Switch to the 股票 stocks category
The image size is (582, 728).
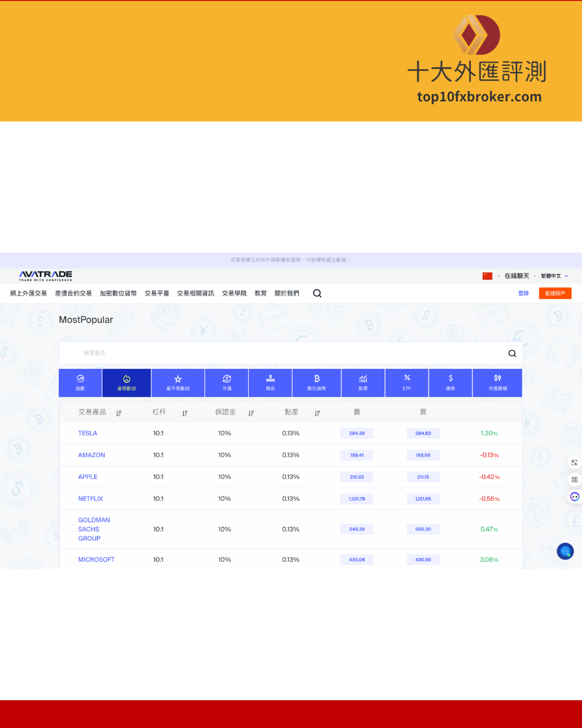363,382
